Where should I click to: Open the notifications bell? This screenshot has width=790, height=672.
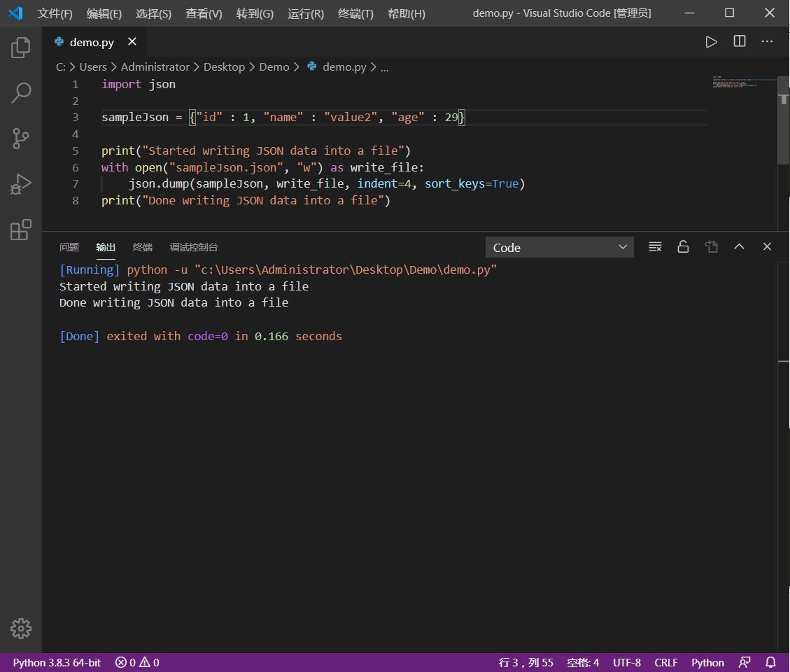pyautogui.click(x=769, y=662)
